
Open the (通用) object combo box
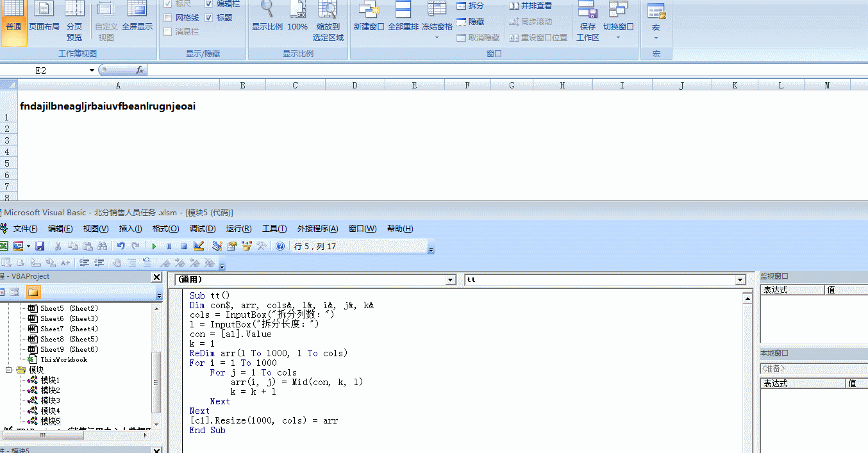click(451, 279)
